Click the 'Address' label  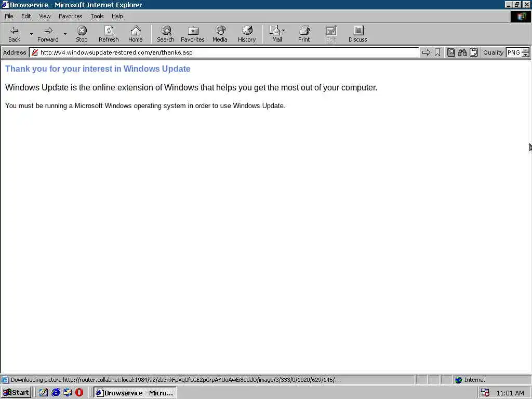click(x=14, y=52)
